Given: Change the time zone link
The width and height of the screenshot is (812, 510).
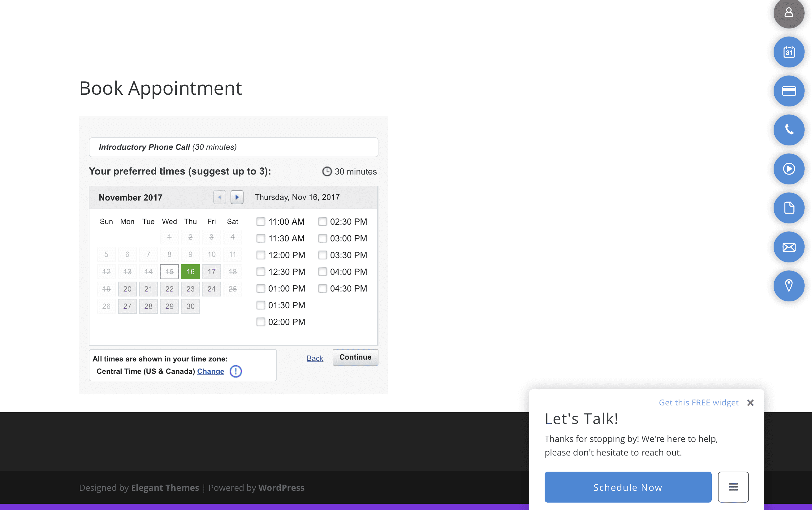Looking at the screenshot, I should tap(210, 371).
